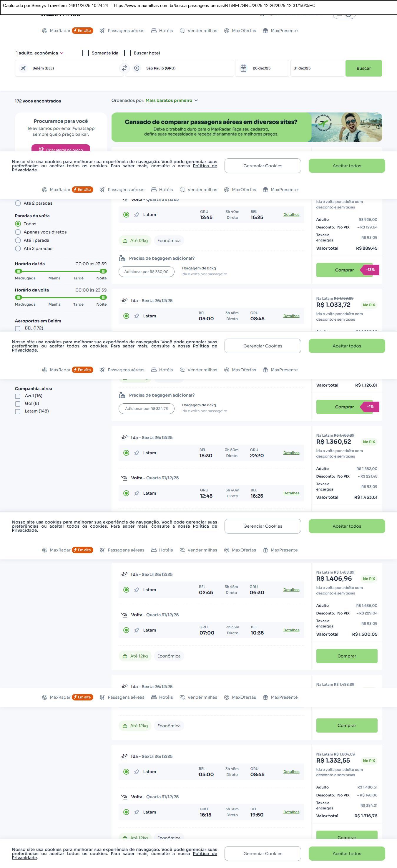Click the pin icon on the 18:30 Latam flight

[x=137, y=453]
